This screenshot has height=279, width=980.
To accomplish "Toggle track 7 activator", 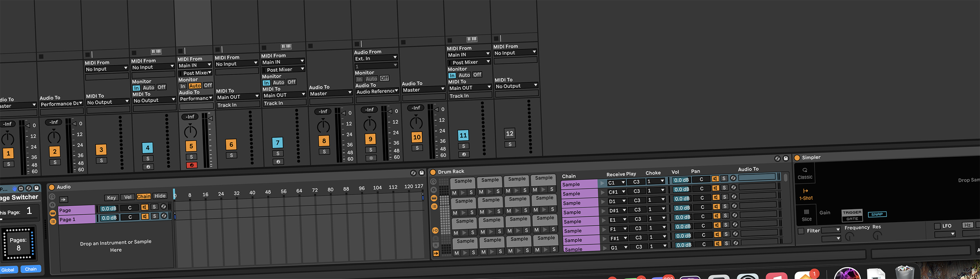I will 278,143.
